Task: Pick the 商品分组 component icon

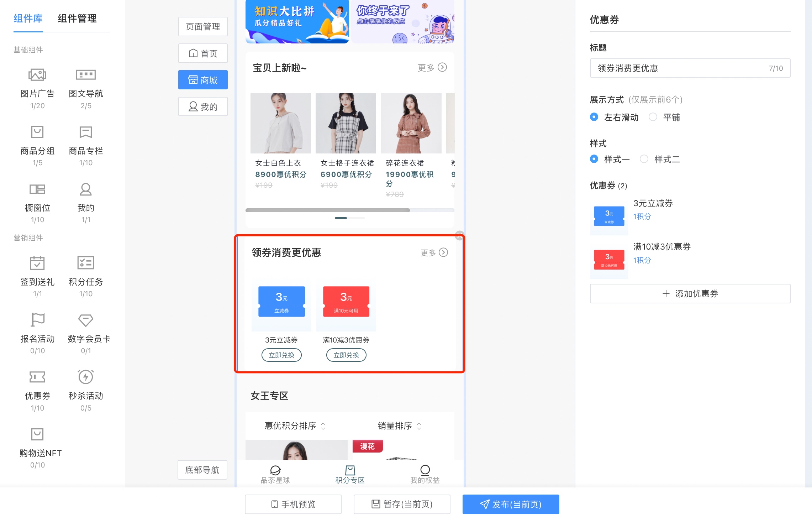Action: pyautogui.click(x=37, y=132)
